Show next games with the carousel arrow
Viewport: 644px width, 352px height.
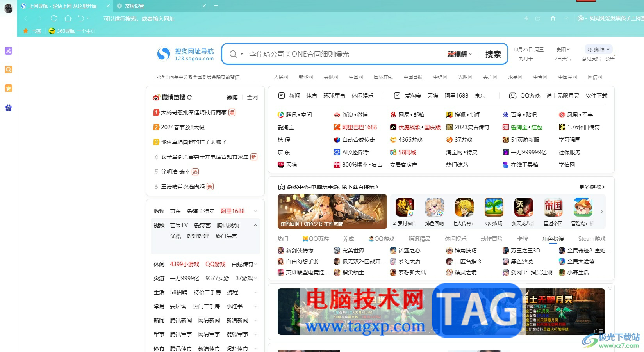point(602,212)
